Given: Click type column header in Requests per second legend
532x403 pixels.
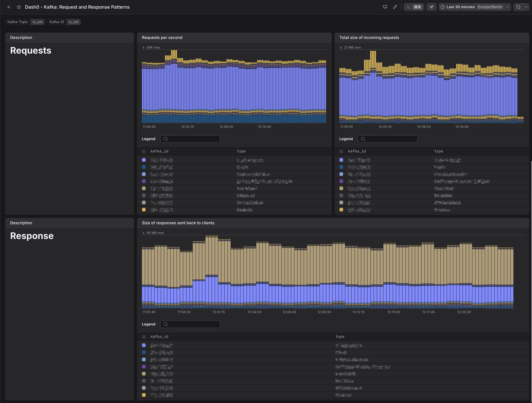Looking at the screenshot, I should [241, 151].
